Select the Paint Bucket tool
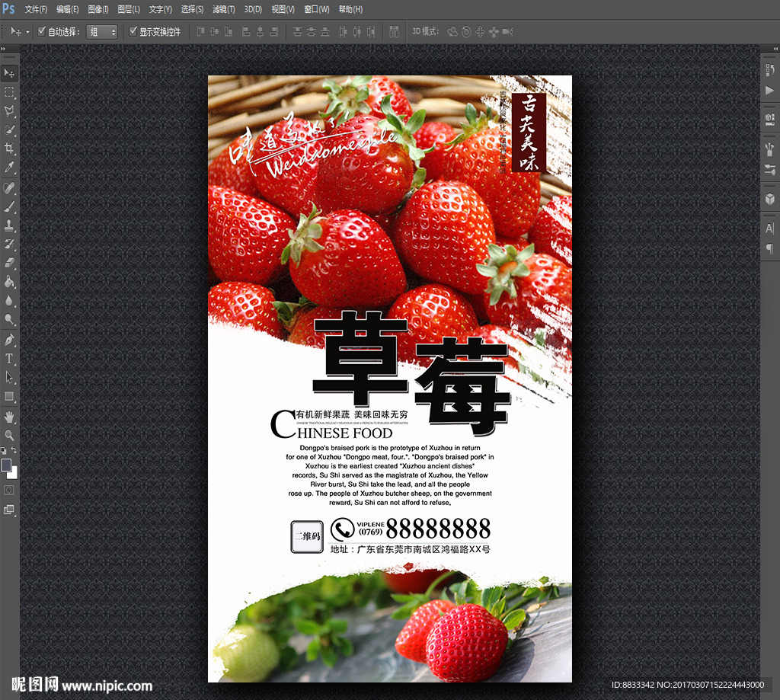780x700 pixels. [x=9, y=282]
